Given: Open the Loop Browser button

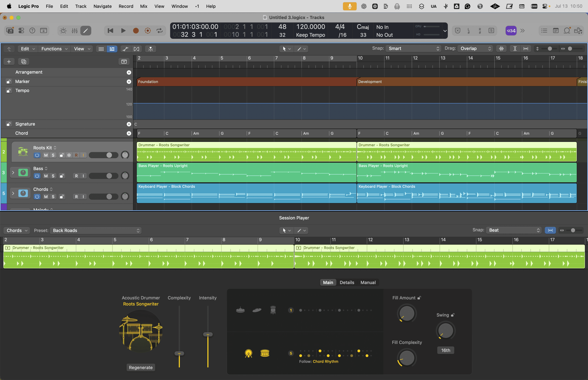Looking at the screenshot, I should pos(567,31).
